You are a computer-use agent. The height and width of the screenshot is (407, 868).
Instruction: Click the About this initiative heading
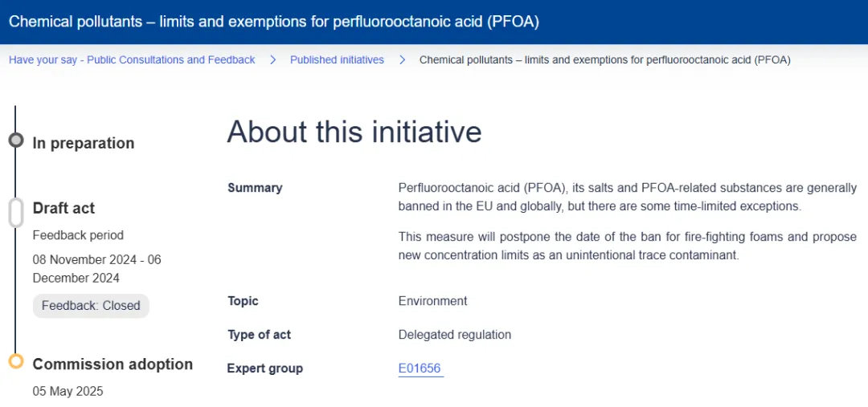pyautogui.click(x=354, y=132)
